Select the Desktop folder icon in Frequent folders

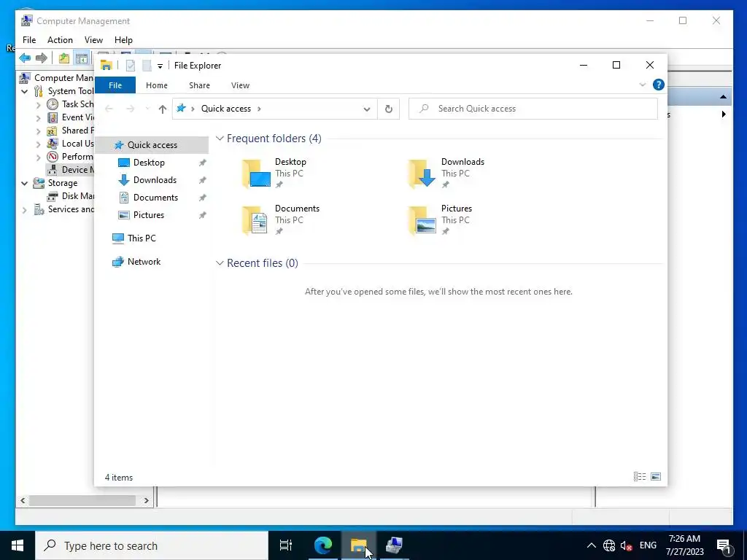(256, 174)
